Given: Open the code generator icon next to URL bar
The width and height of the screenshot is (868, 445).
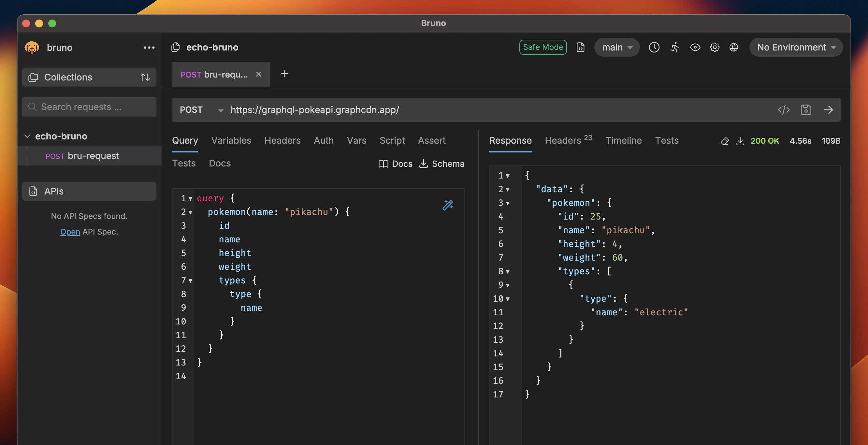Looking at the screenshot, I should pos(784,109).
